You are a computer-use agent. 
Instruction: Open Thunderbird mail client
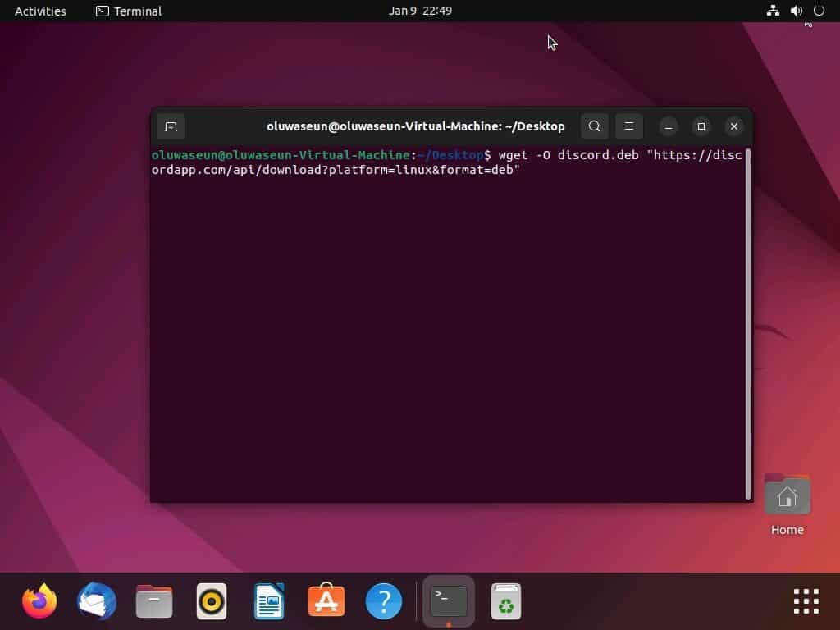(x=96, y=600)
